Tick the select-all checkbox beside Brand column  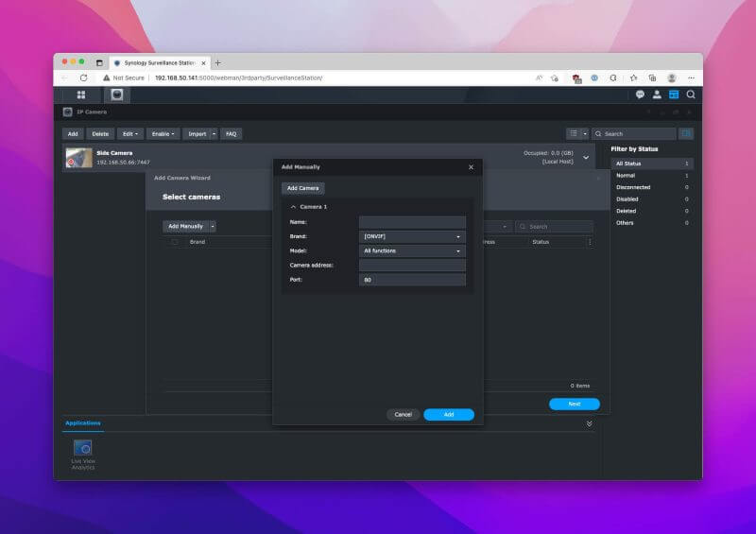(x=175, y=242)
